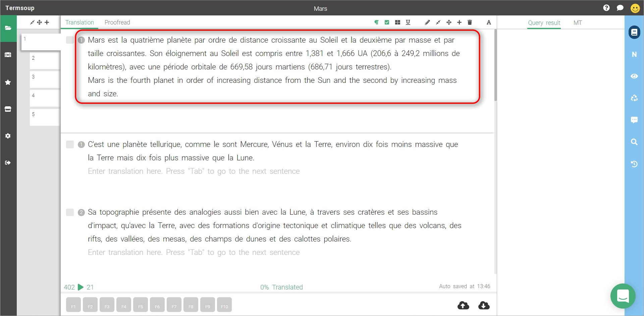Add a segment with editor toolbar plus

[459, 22]
